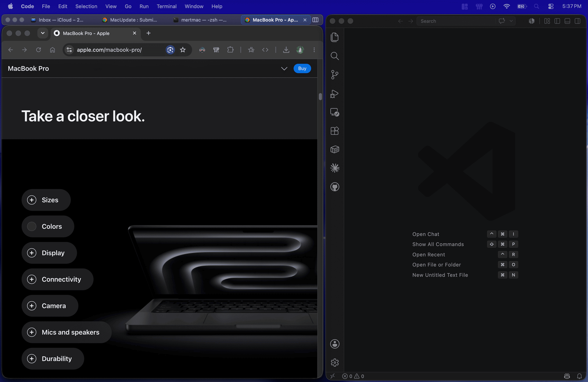
Task: Click the view site information icon in address bar
Action: tap(69, 50)
